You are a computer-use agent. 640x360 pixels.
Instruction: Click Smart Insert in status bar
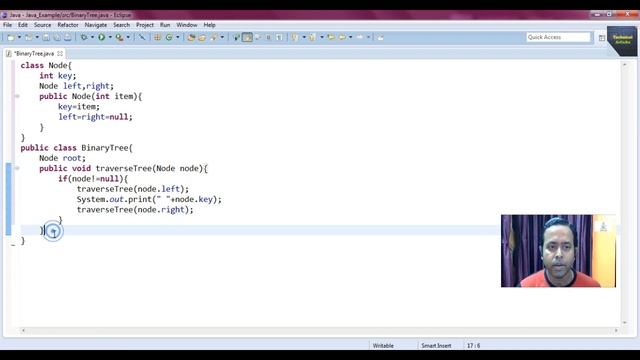pyautogui.click(x=436, y=346)
